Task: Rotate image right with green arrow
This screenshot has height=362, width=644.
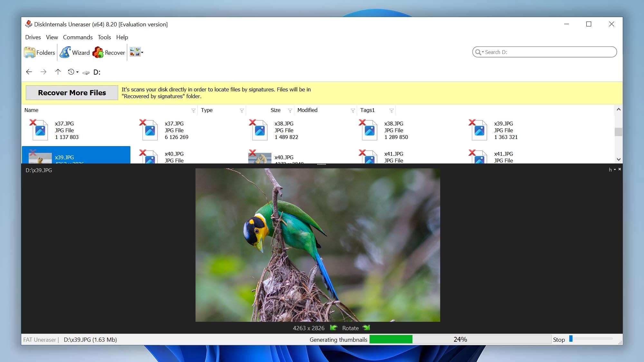Action: 366,328
